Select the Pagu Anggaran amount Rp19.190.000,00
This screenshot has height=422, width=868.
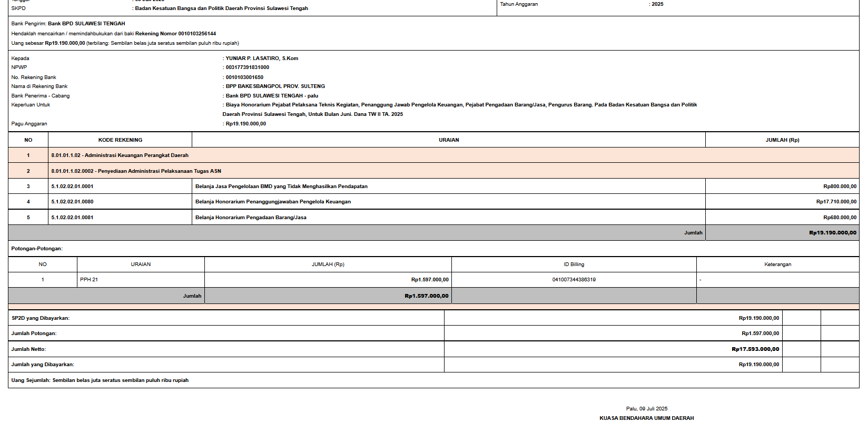[x=246, y=124]
